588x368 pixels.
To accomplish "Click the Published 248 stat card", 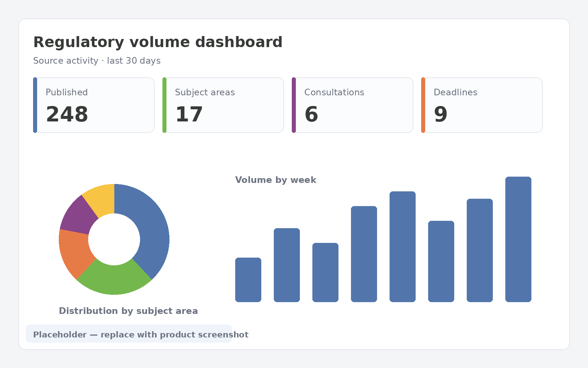I will pyautogui.click(x=94, y=105).
